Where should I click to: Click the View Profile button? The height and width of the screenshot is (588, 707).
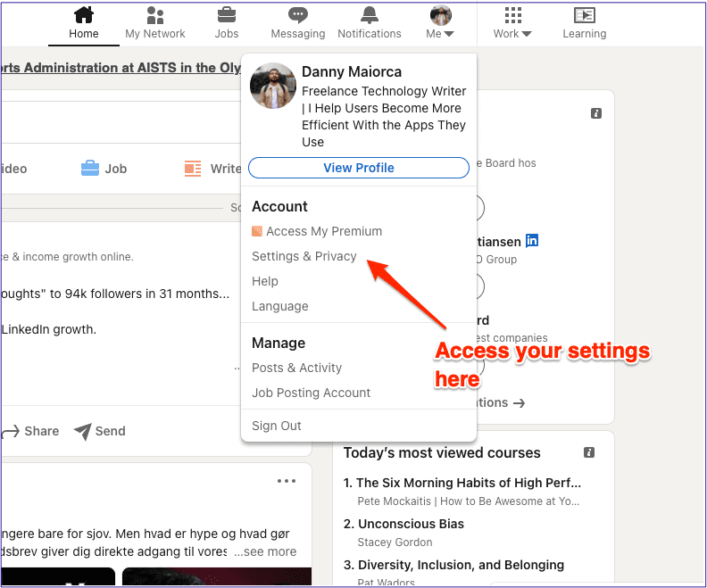[359, 168]
